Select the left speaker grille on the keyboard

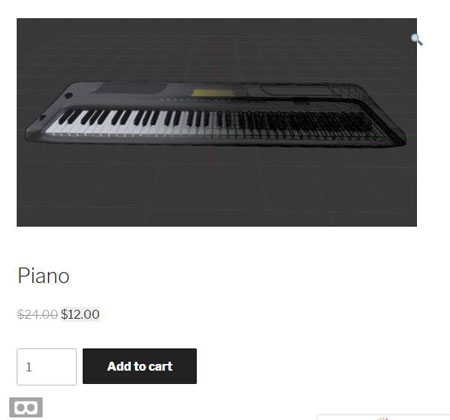[130, 88]
